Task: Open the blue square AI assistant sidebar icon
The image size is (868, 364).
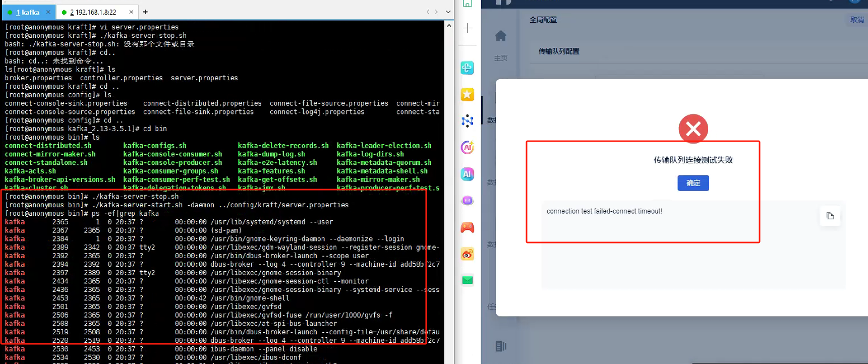Action: 468,174
